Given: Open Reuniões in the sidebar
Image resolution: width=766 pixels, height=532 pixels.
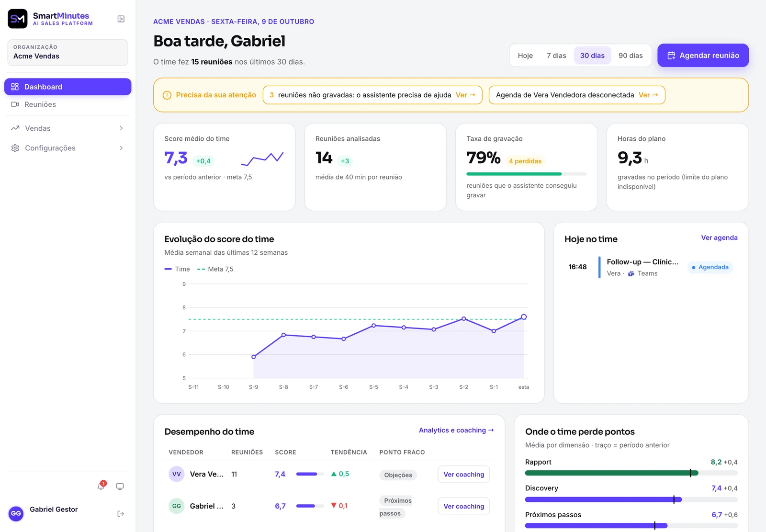Looking at the screenshot, I should 68,104.
